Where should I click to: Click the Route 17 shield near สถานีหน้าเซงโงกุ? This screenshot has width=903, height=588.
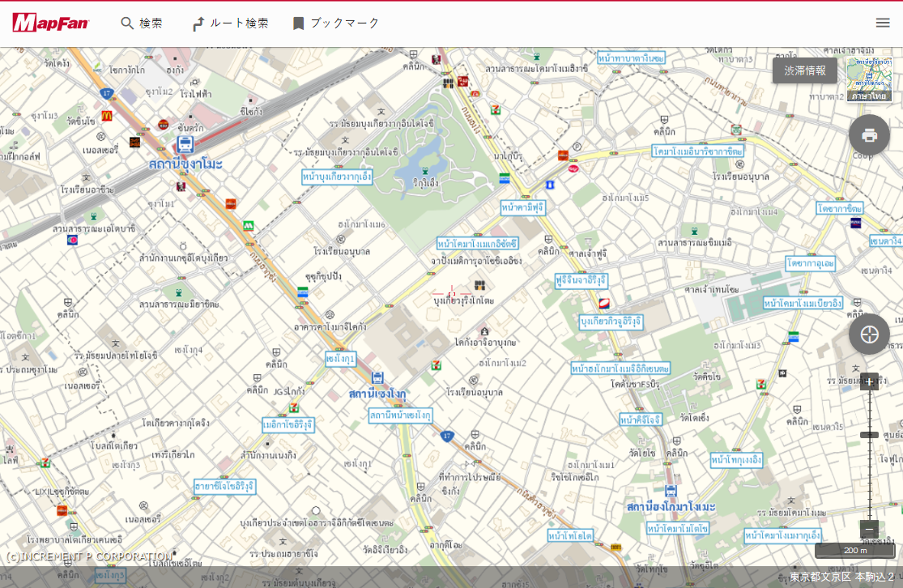click(447, 436)
